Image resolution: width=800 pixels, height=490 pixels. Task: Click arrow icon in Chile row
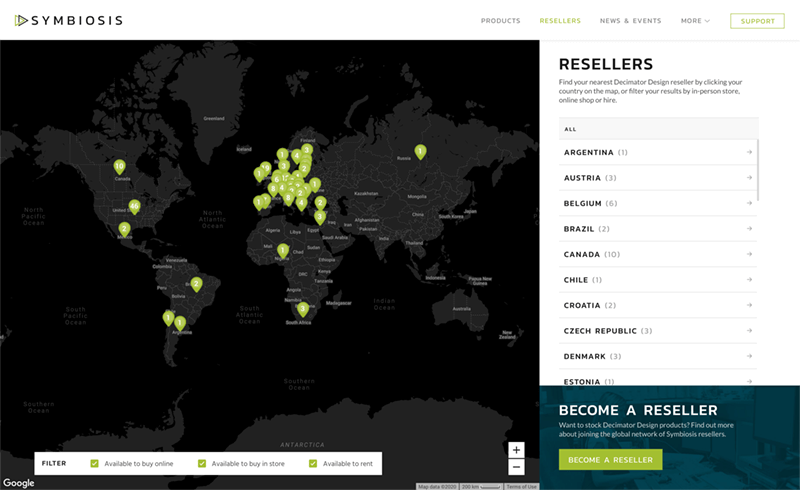pyautogui.click(x=749, y=280)
